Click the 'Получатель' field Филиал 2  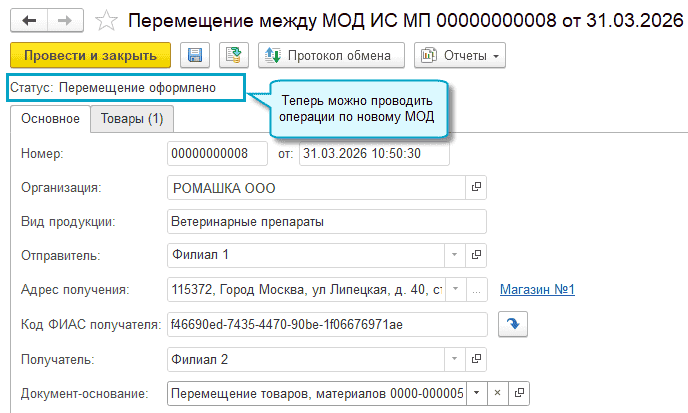305,359
